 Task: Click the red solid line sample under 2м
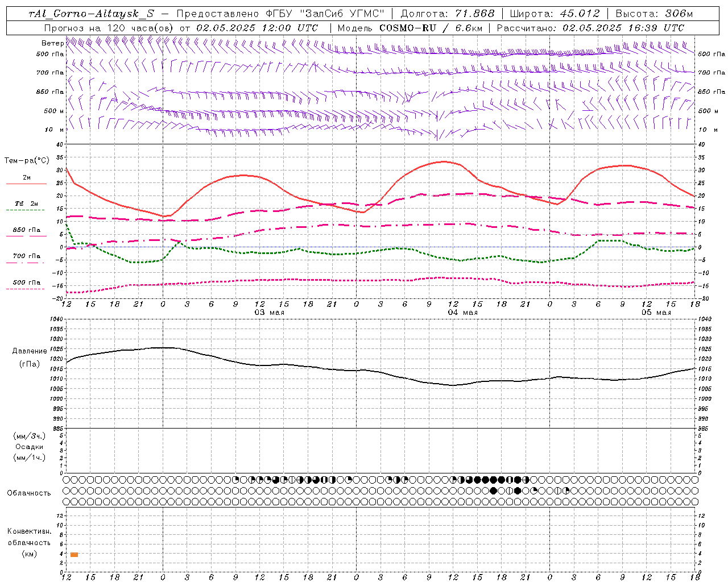click(26, 184)
